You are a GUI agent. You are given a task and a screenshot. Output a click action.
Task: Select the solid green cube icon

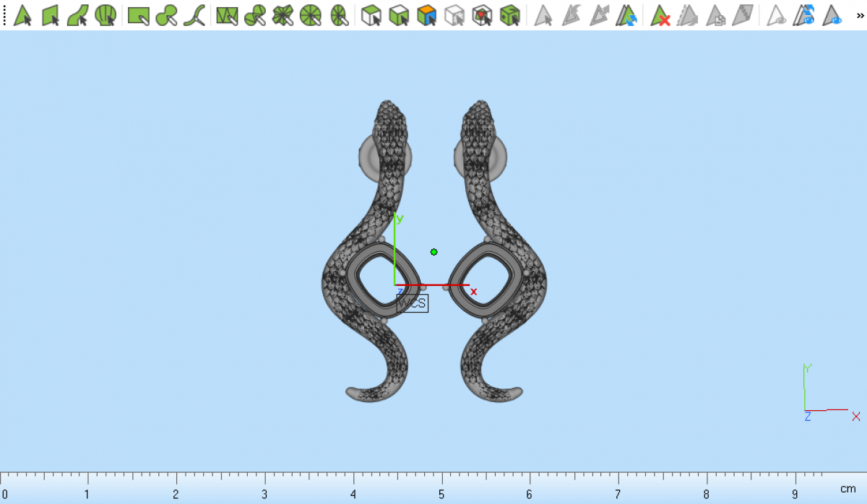pyautogui.click(x=510, y=15)
